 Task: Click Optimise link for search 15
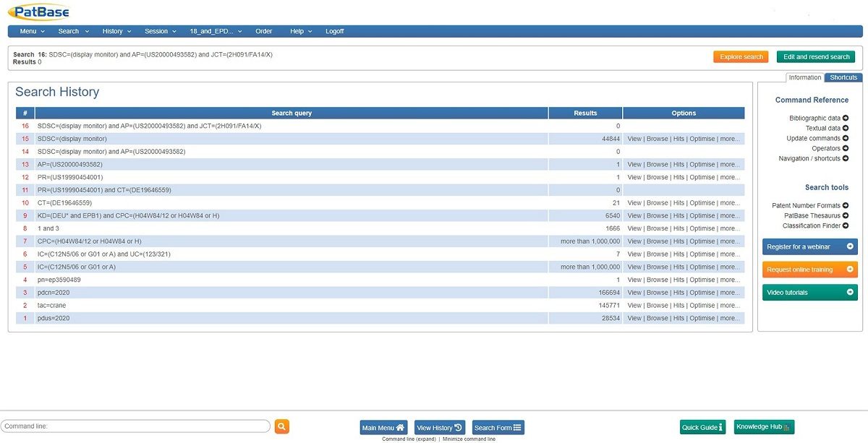click(x=702, y=139)
